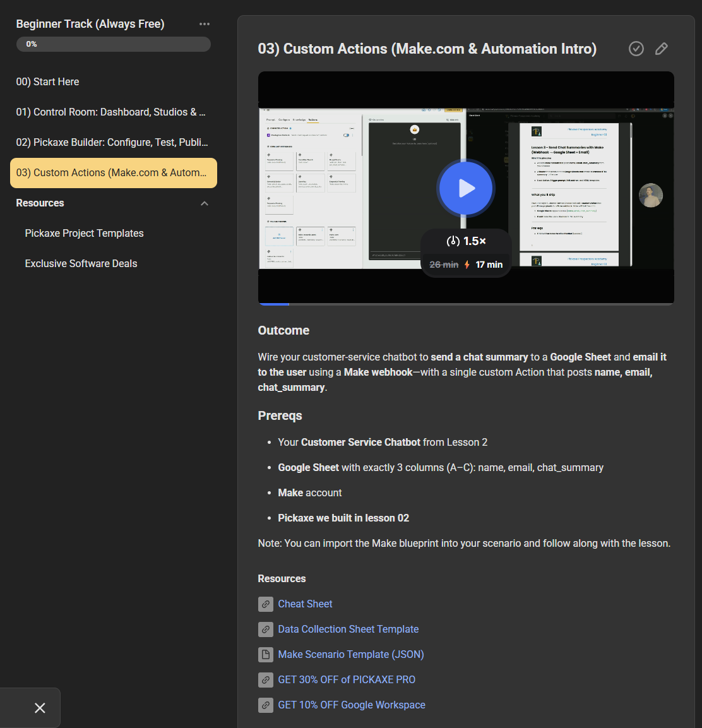Viewport: 702px width, 728px height.
Task: Close the bottom-left panel with X button
Action: 40,708
